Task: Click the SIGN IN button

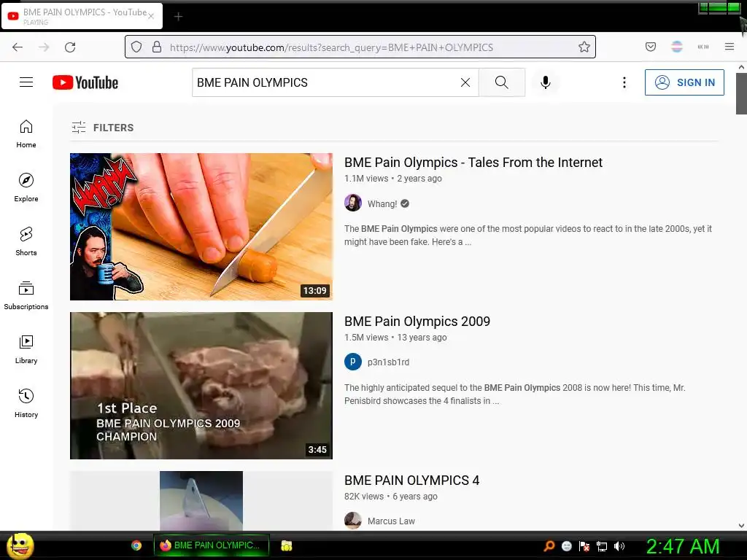Action: tap(684, 82)
